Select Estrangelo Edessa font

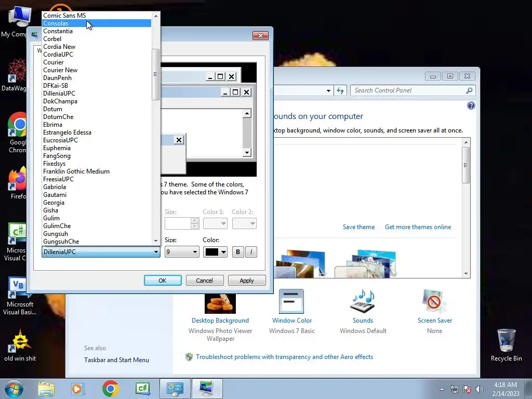click(x=96, y=132)
